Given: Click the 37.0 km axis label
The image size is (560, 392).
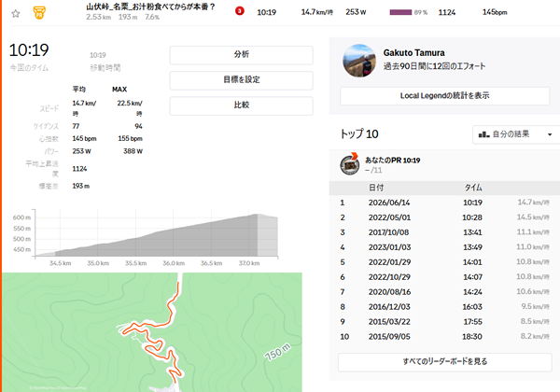Looking at the screenshot, I should (x=249, y=263).
